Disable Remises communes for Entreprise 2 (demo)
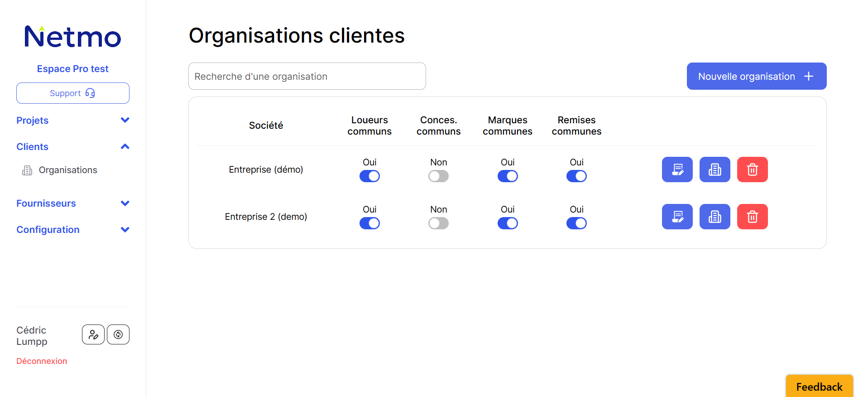 pyautogui.click(x=576, y=223)
